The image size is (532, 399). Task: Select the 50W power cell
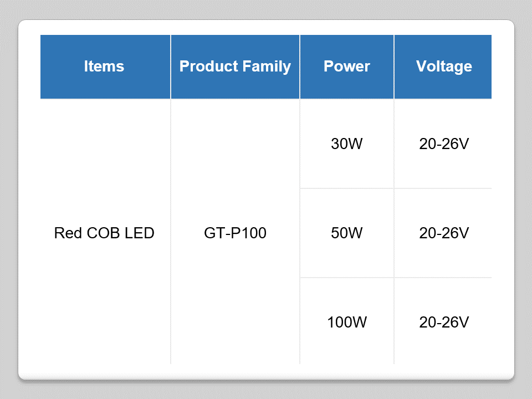pos(347,233)
